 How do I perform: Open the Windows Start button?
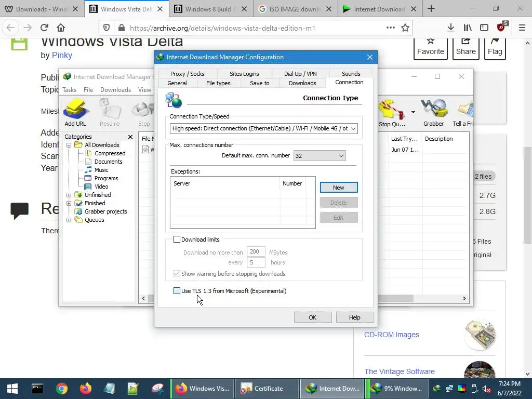pos(12,389)
